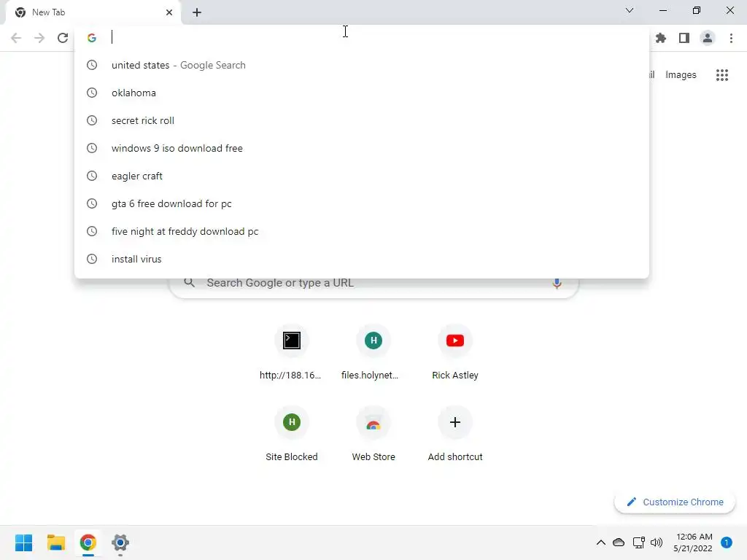
Task: Open the clock and date flyout
Action: pos(693,542)
